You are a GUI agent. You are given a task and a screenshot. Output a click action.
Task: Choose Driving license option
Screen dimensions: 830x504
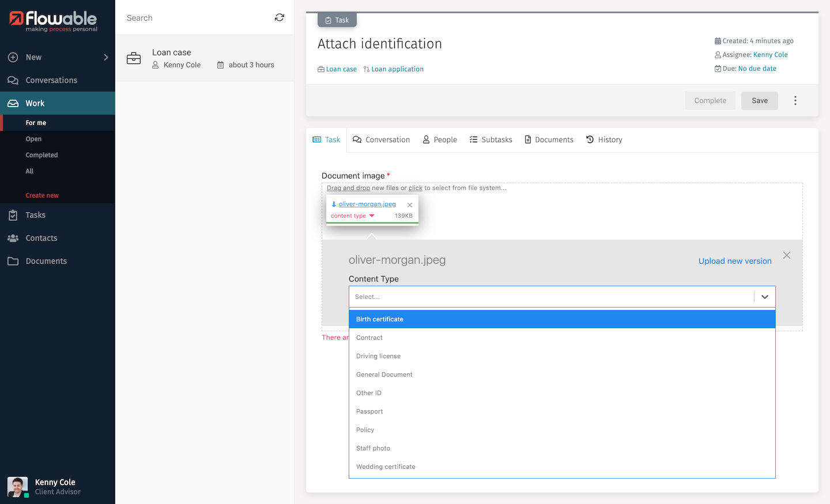378,356
